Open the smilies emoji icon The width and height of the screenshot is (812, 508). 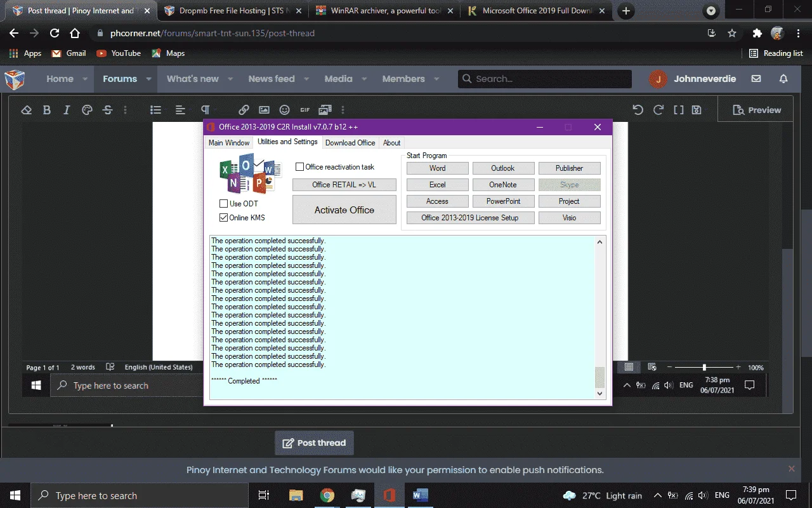(284, 110)
